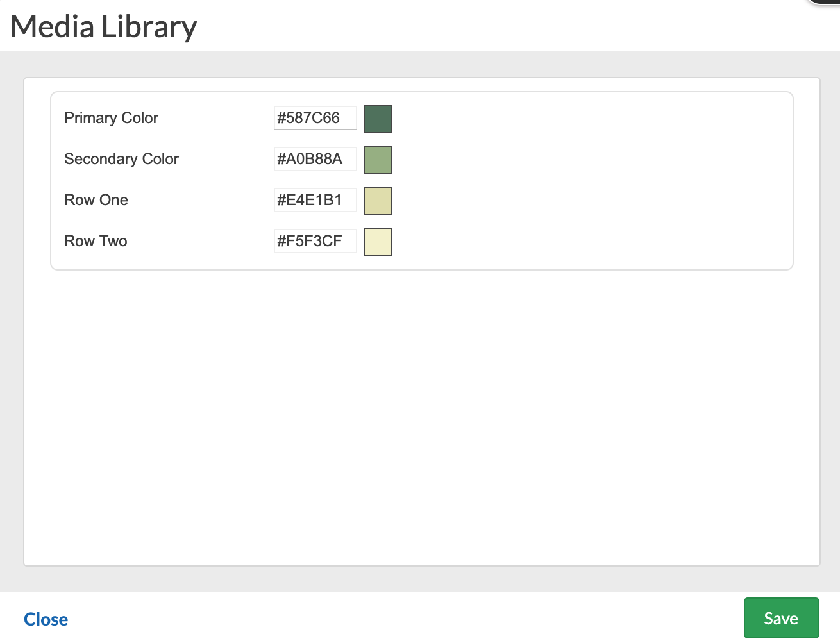Click the Media Library heading
840x641 pixels.
[x=104, y=27]
